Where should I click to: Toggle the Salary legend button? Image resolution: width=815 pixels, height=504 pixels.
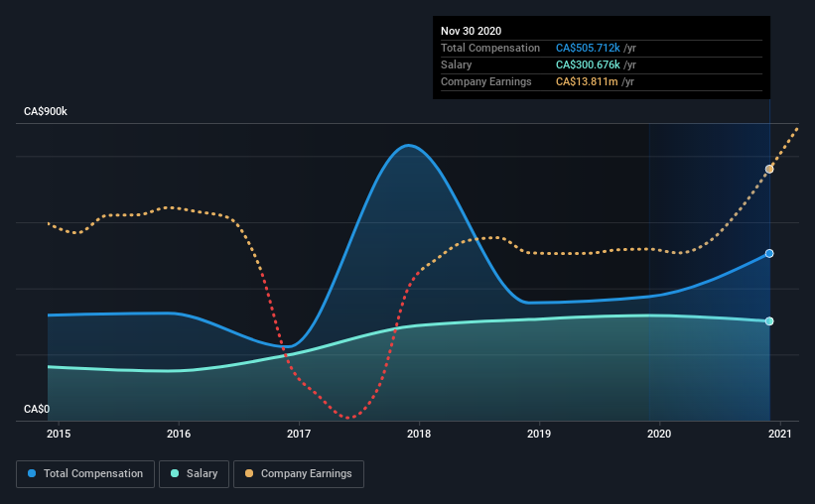click(194, 474)
